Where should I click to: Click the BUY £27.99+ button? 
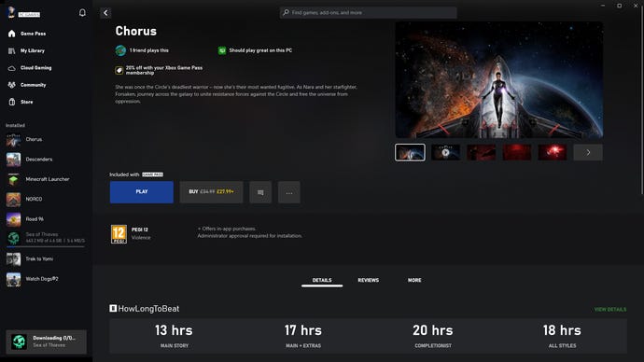coord(211,192)
